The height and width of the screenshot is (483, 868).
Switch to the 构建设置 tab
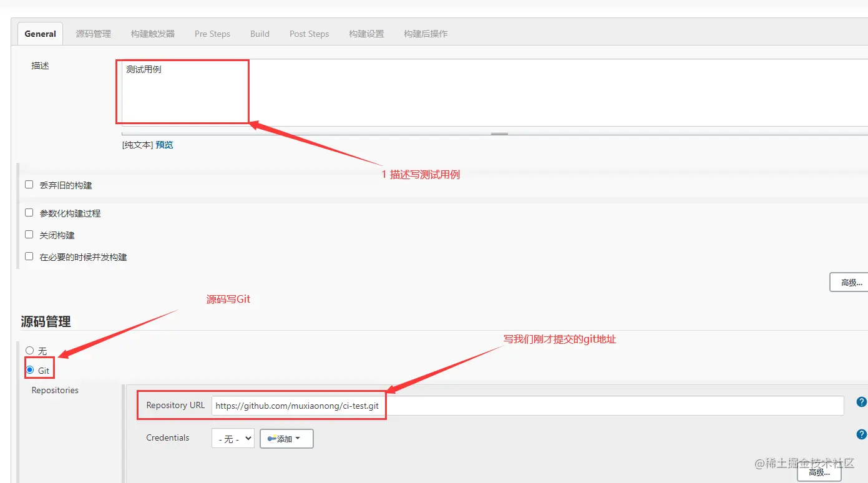tap(366, 34)
